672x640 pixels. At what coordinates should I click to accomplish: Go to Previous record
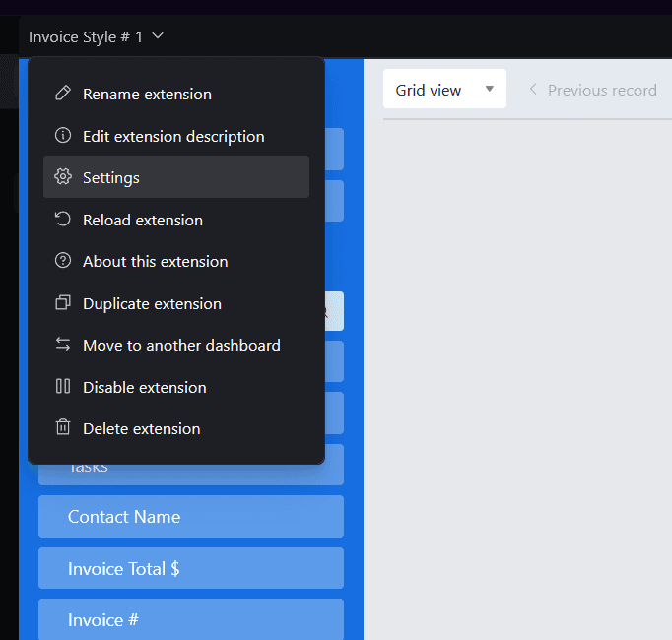[593, 90]
